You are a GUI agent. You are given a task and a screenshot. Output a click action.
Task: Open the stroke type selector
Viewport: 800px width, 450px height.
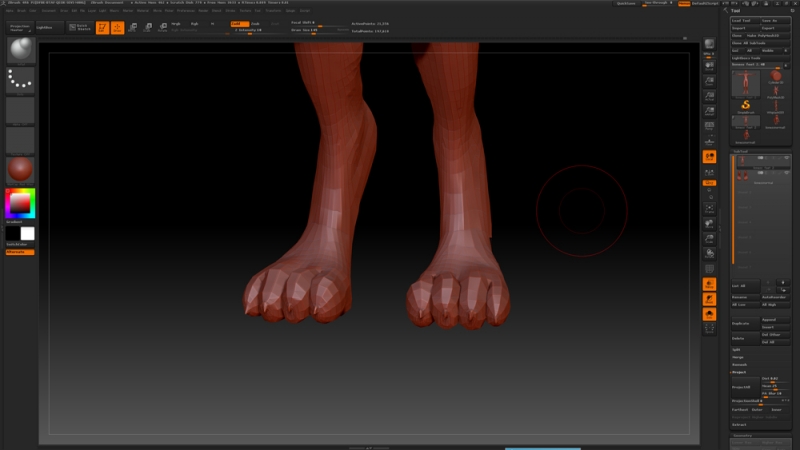(20, 80)
